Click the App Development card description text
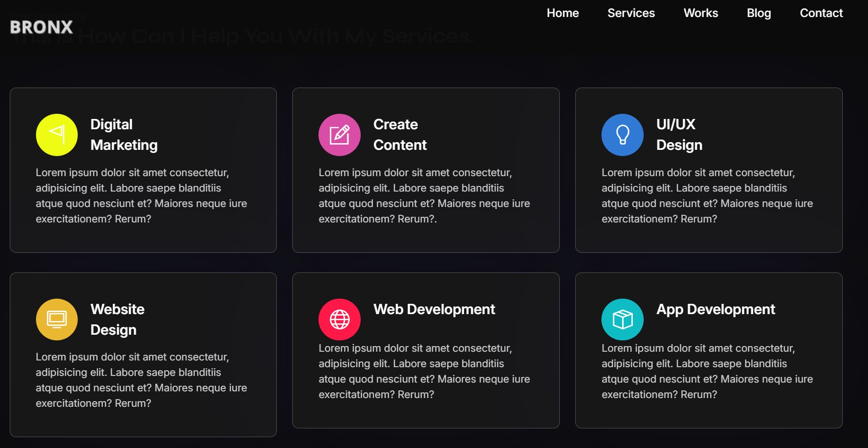868x448 pixels. click(707, 371)
